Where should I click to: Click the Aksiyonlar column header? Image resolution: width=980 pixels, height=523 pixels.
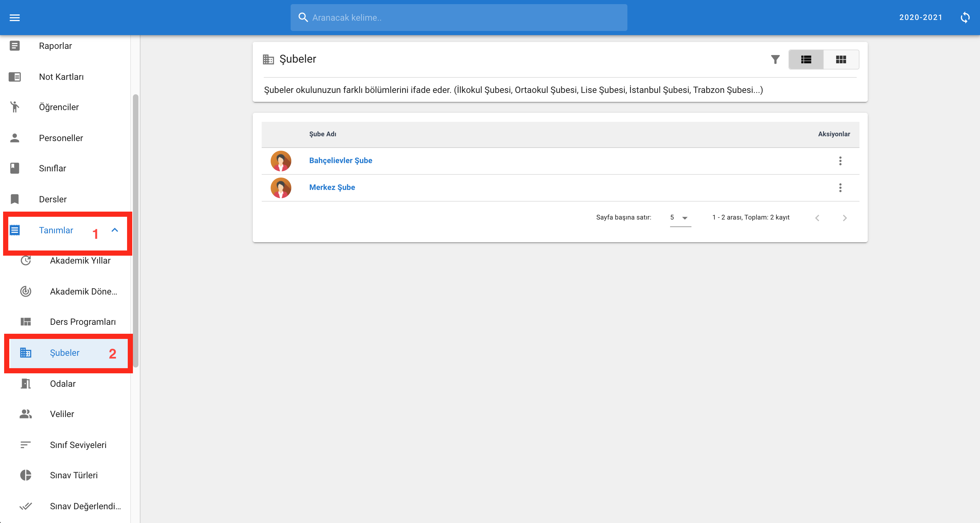(834, 134)
